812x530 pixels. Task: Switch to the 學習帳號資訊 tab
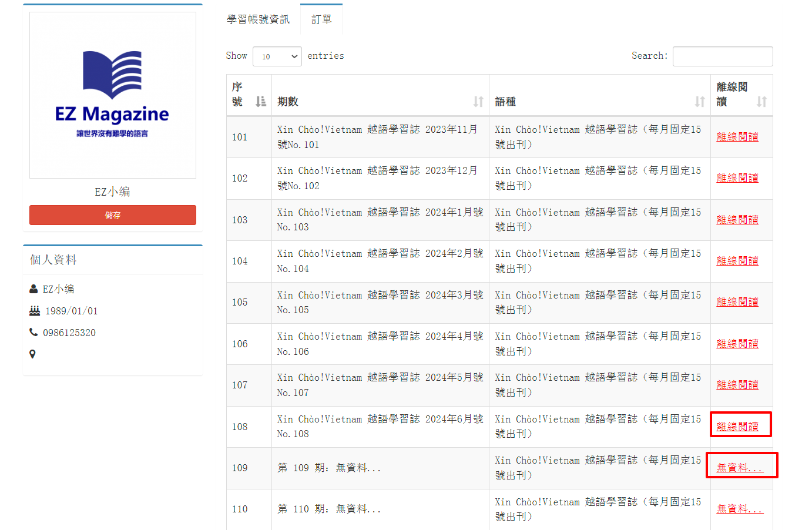coord(258,19)
